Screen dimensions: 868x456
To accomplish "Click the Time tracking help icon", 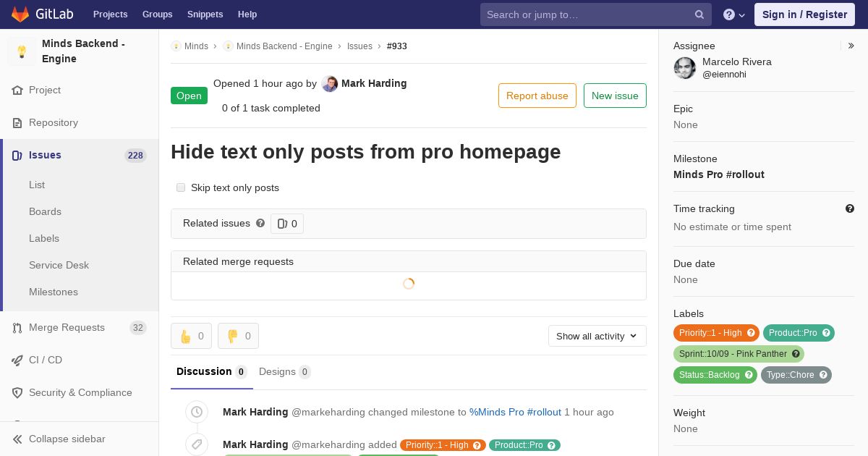I will point(850,208).
